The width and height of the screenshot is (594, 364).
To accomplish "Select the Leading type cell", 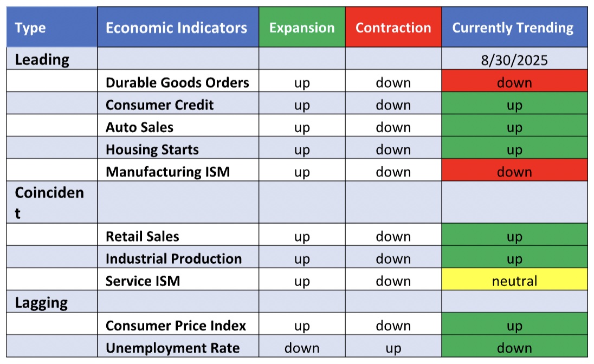I will coord(42,60).
